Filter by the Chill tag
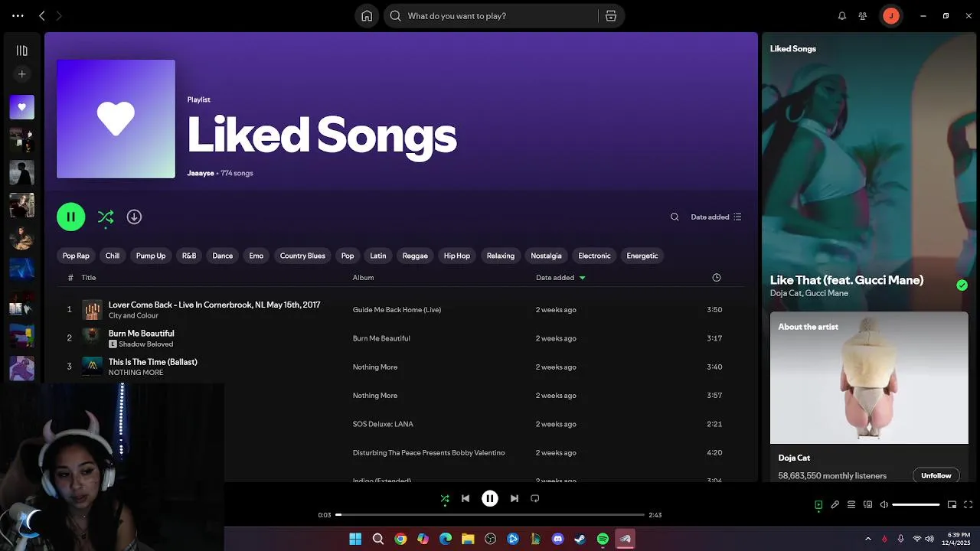The height and width of the screenshot is (551, 980). pos(113,256)
